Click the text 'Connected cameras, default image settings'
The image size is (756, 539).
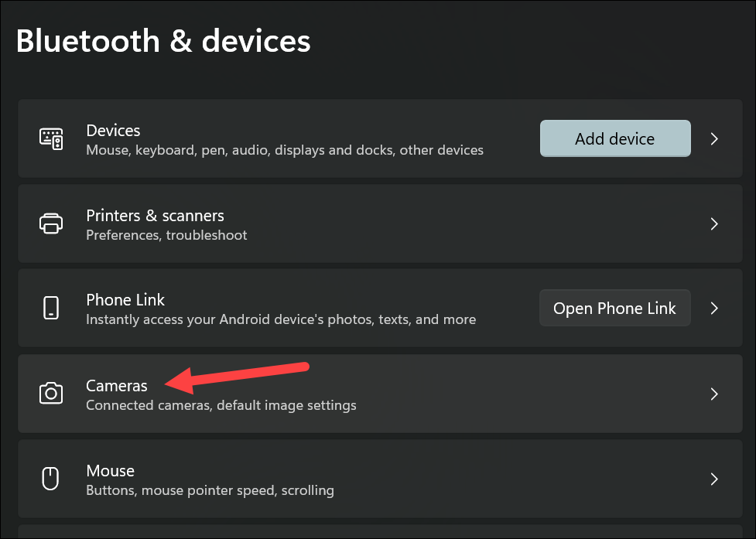click(220, 404)
